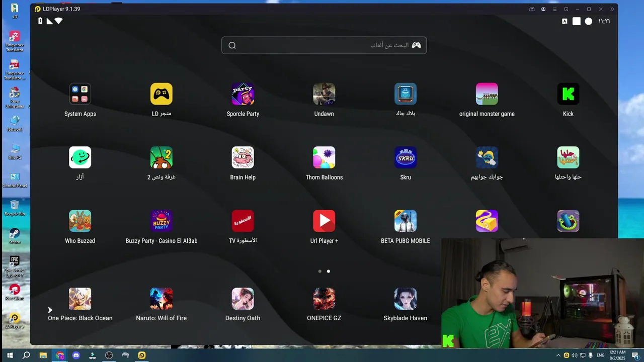The height and width of the screenshot is (362, 644).
Task: Launch Who Buzzed app
Action: (80, 221)
